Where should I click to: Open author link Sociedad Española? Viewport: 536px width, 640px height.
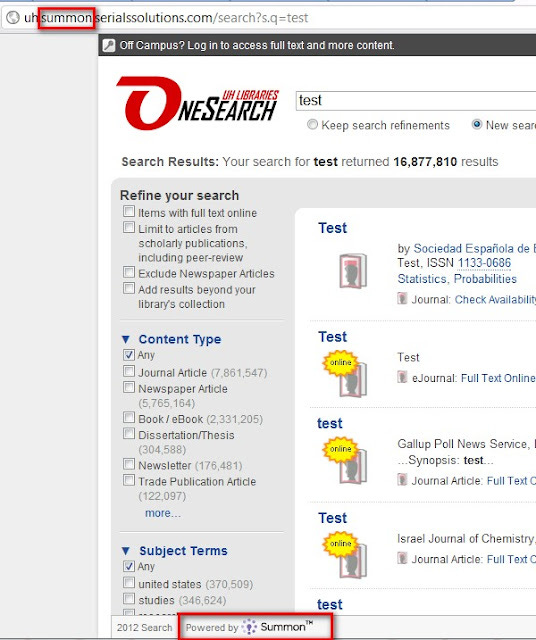coord(474,249)
